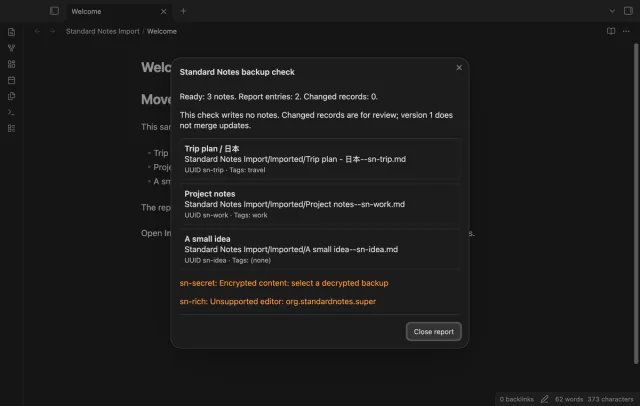
Task: Open daily note calendar icon
Action: pos(11,80)
